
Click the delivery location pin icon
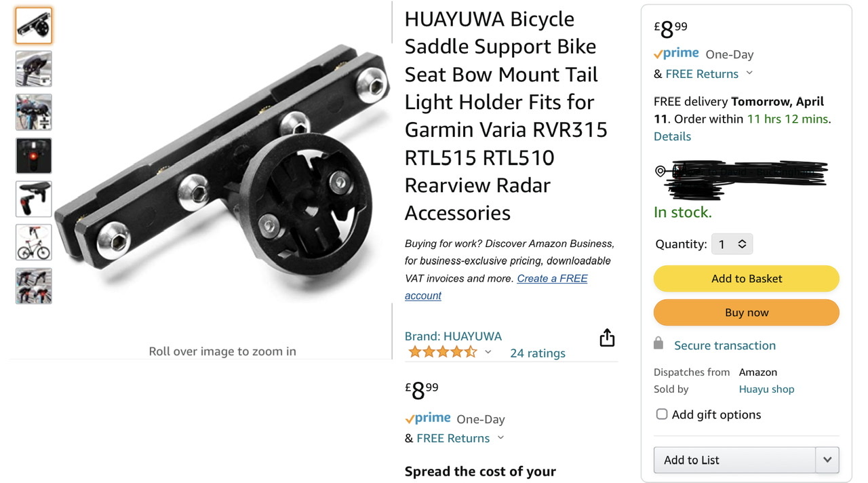[x=660, y=171]
